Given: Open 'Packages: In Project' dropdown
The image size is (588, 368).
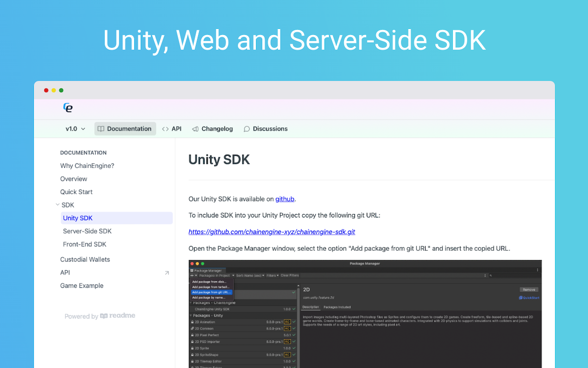Looking at the screenshot, I should (x=217, y=275).
